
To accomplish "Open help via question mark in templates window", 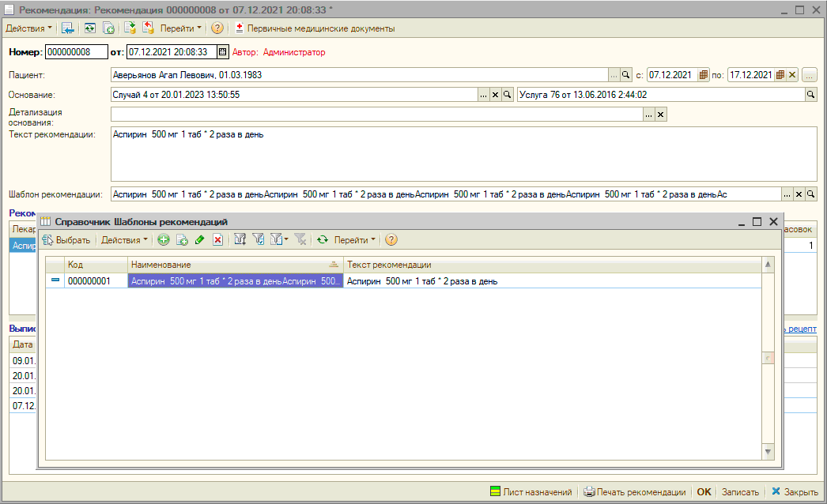I will [x=391, y=239].
